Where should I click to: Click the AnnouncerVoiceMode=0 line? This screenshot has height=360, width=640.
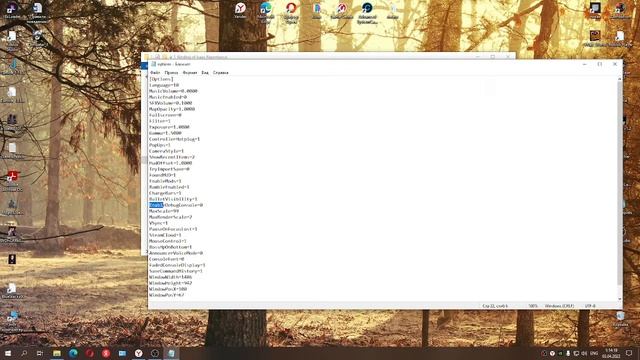pyautogui.click(x=176, y=253)
